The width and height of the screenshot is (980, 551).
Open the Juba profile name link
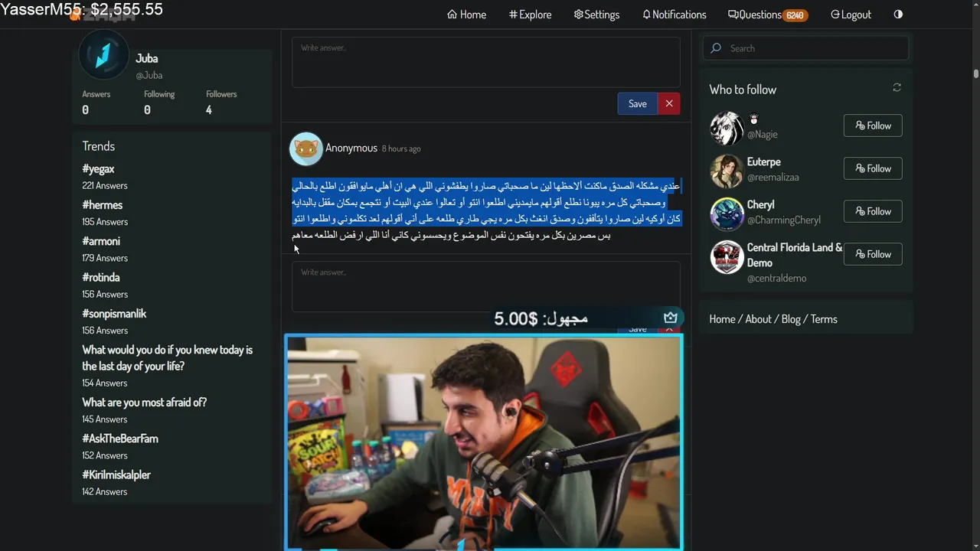coord(147,58)
